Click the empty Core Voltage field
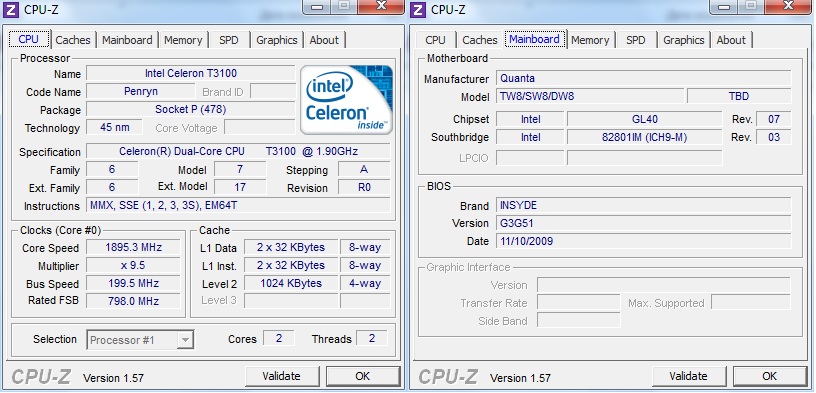 260,127
